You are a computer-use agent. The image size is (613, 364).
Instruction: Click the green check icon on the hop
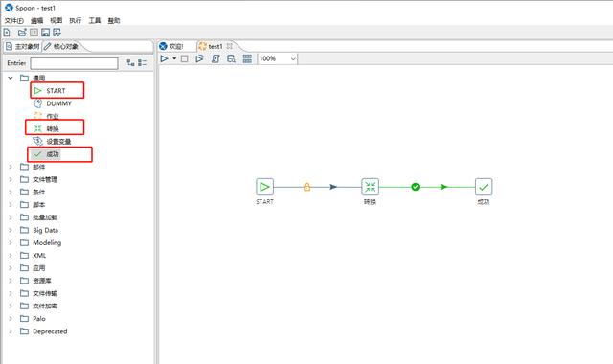[416, 187]
